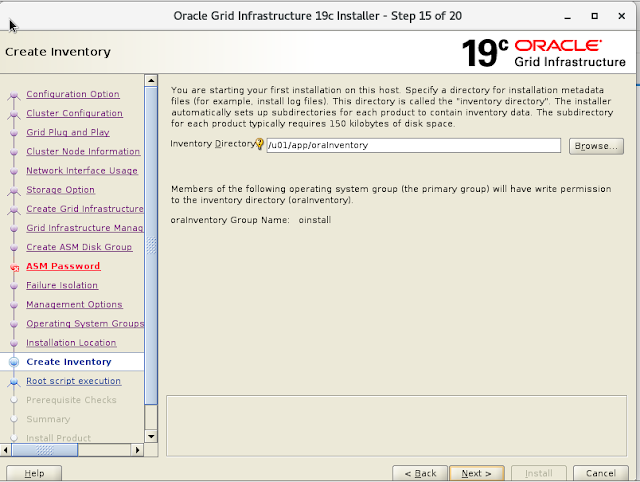Open the Configuration Option step
Image resolution: width=640 pixels, height=482 pixels.
[73, 94]
